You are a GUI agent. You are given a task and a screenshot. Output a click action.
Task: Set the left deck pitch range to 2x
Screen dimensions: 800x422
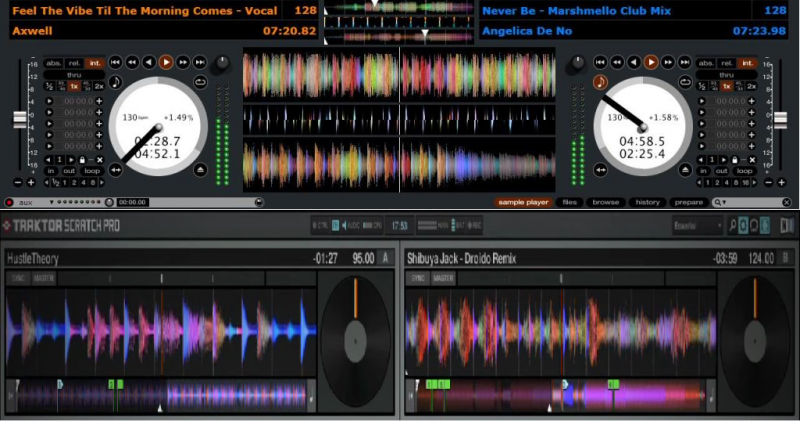(99, 86)
